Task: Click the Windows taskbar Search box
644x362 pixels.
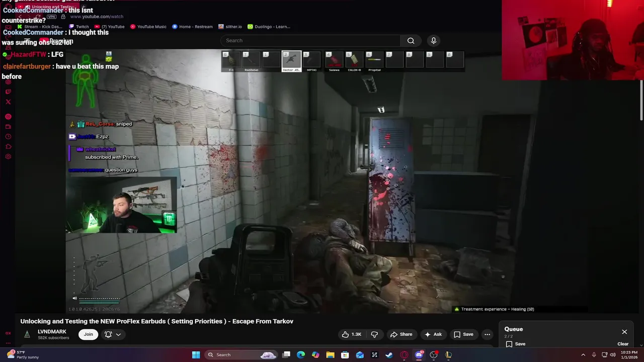Action: tap(241, 355)
